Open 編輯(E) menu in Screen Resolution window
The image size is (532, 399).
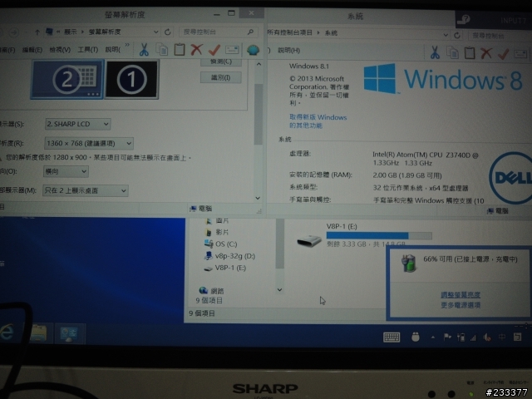(32, 50)
